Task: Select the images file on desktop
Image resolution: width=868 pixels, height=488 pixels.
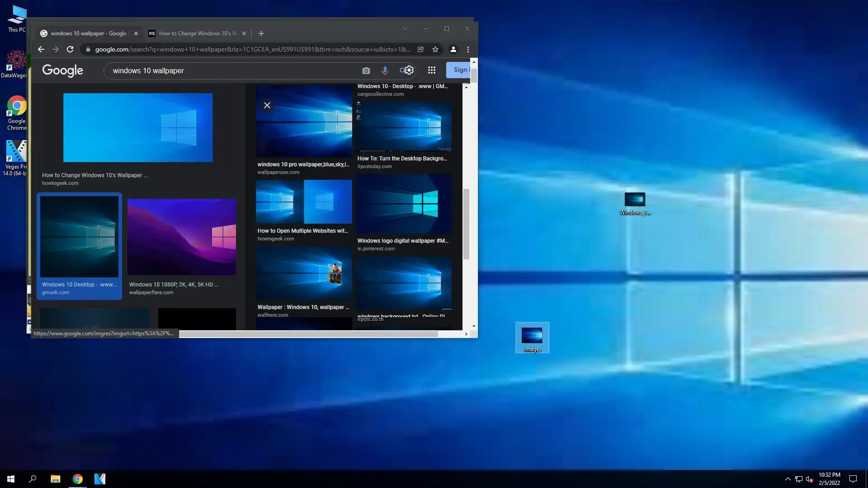Action: 532,337
